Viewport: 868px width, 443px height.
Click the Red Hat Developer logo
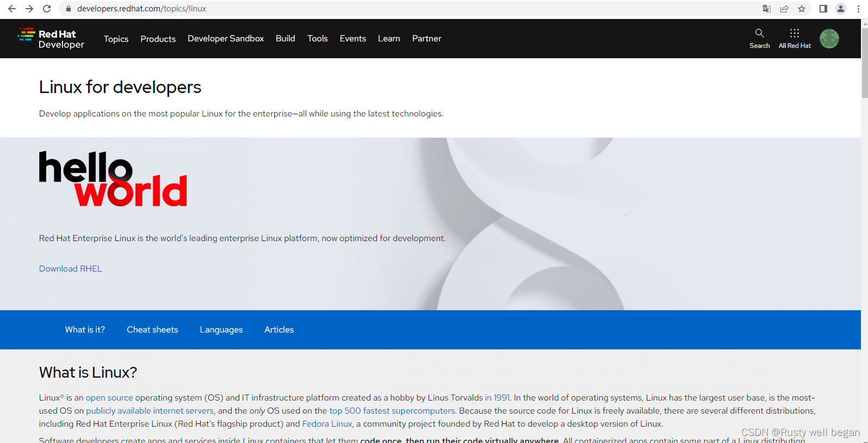(51, 39)
